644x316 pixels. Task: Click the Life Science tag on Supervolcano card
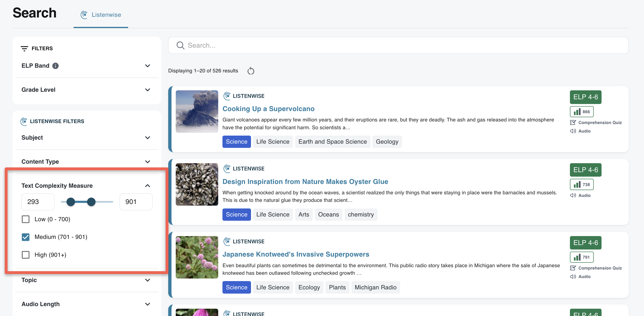click(273, 142)
